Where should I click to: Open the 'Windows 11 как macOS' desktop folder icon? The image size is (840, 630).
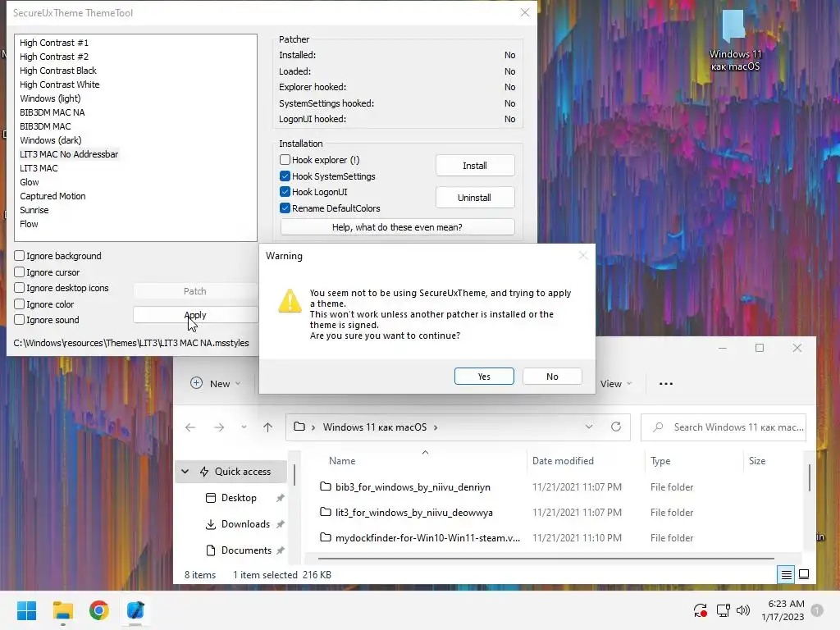pos(734,41)
